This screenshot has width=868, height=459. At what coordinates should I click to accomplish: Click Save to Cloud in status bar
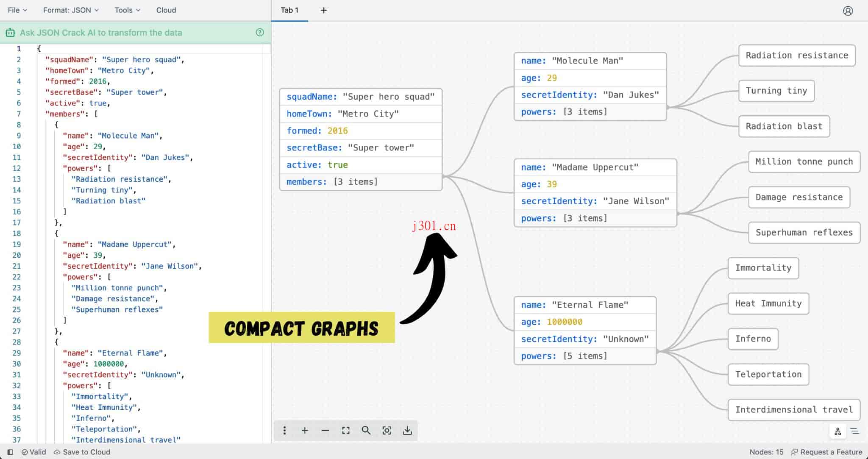[x=82, y=452]
